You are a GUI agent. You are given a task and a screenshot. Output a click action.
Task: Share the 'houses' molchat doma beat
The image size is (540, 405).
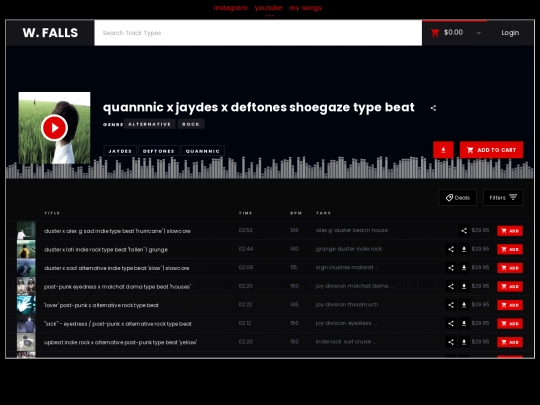pyautogui.click(x=451, y=286)
